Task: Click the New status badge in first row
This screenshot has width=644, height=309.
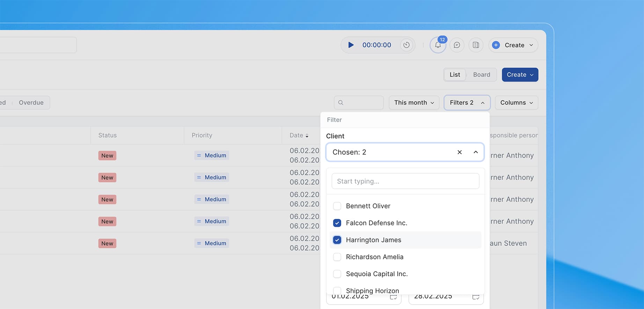Action: pos(107,156)
